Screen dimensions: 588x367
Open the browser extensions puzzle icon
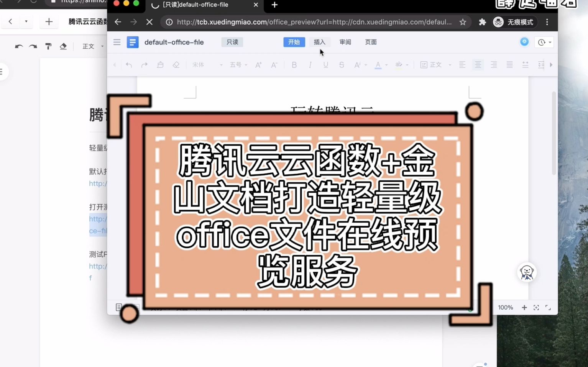[482, 22]
